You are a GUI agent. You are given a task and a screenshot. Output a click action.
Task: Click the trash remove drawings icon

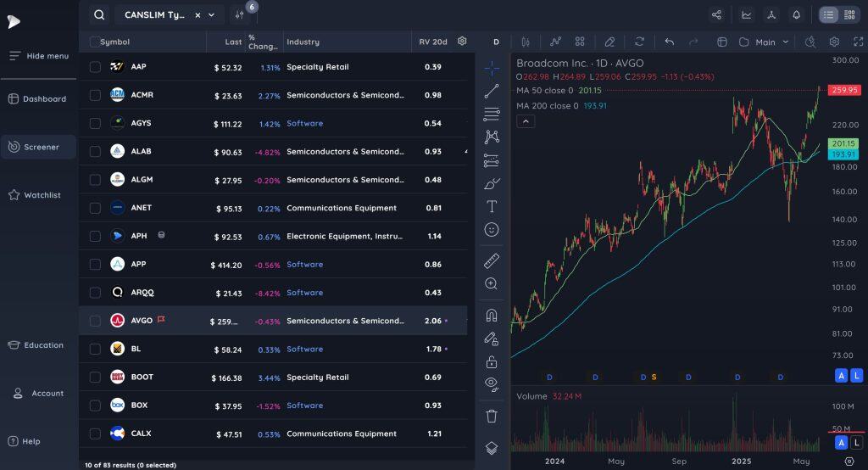(x=492, y=416)
